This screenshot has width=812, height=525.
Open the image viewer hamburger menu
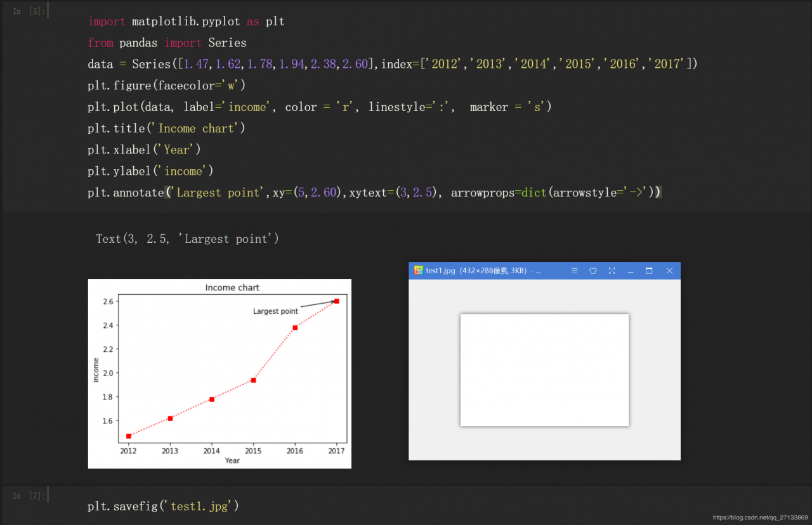tap(574, 271)
